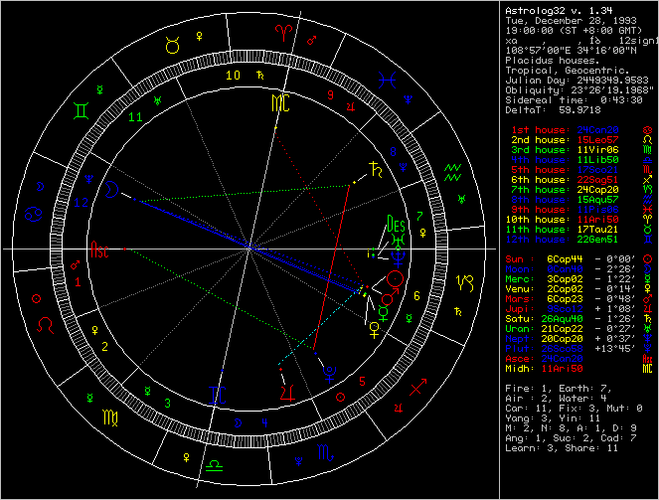
Task: Select house number 12 in the wheel
Action: click(81, 203)
